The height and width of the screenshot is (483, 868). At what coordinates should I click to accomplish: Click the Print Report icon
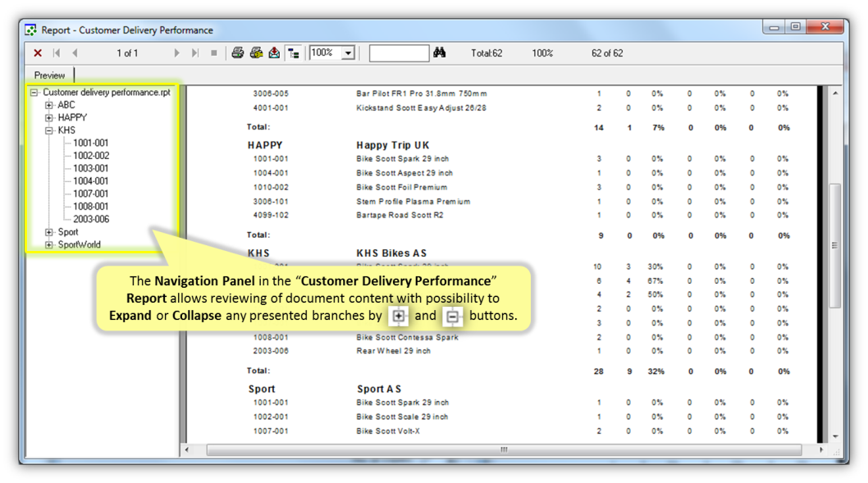(238, 53)
